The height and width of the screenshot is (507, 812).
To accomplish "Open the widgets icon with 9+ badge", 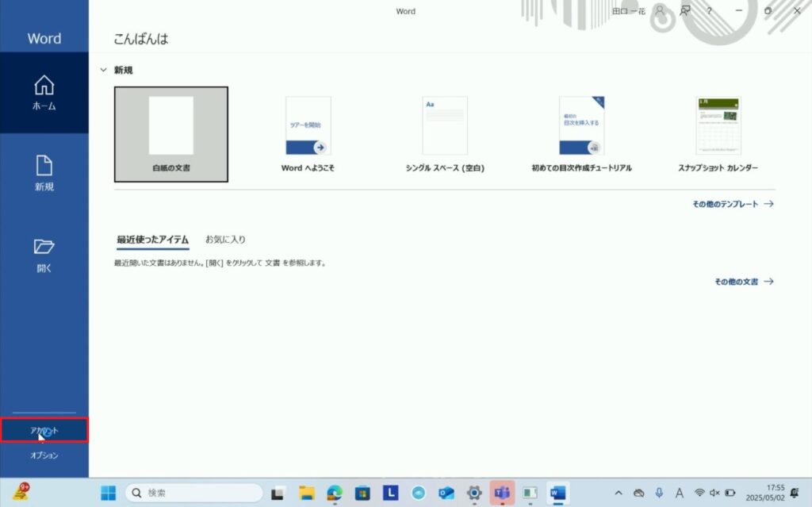I will click(21, 492).
